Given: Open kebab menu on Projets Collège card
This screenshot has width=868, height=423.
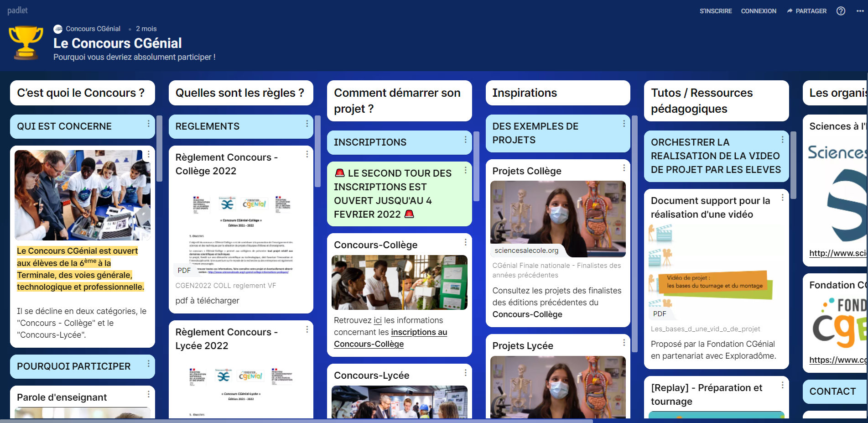Looking at the screenshot, I should (x=624, y=168).
